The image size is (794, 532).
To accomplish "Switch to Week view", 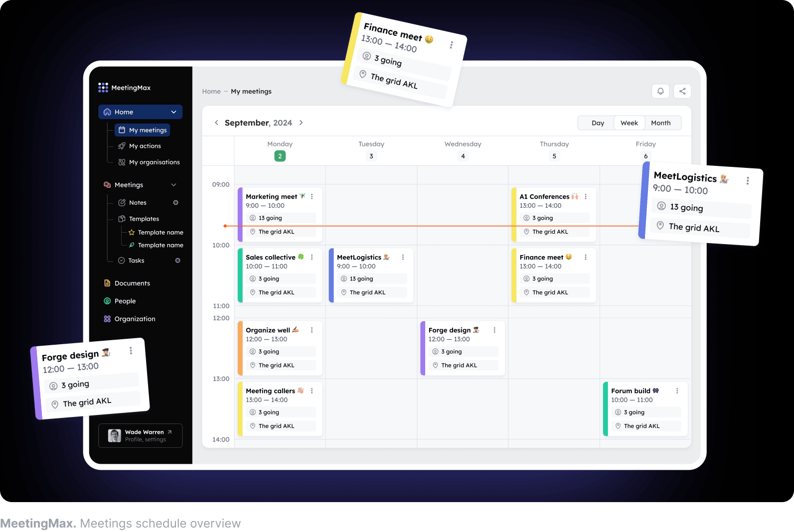I will pos(629,123).
